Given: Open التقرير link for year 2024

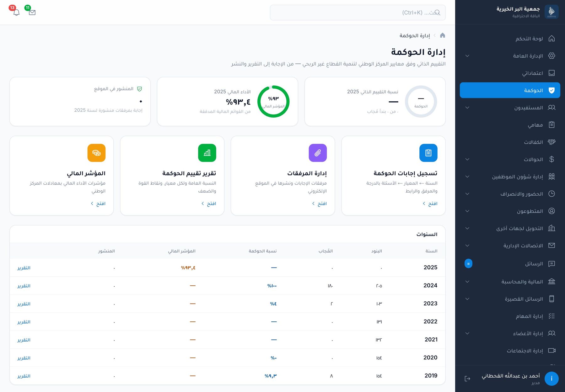Looking at the screenshot, I should tap(24, 286).
